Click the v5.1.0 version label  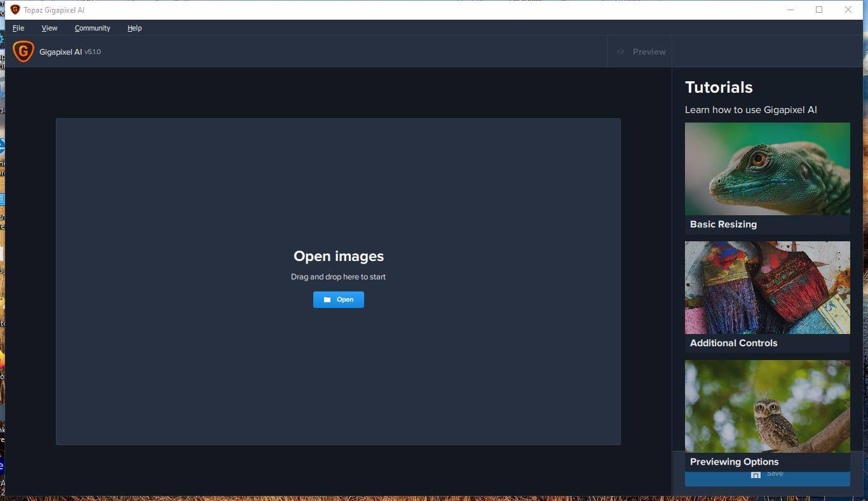93,52
